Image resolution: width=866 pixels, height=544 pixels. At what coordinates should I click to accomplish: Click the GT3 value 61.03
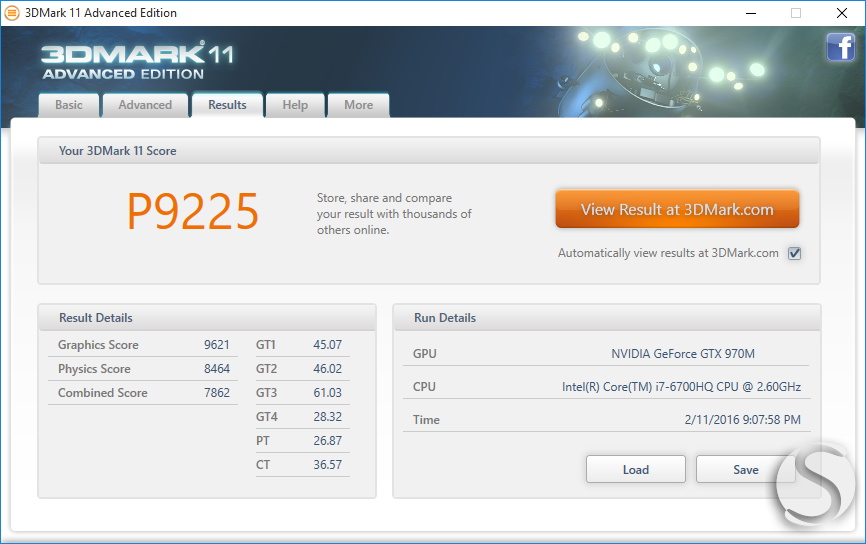pos(328,393)
